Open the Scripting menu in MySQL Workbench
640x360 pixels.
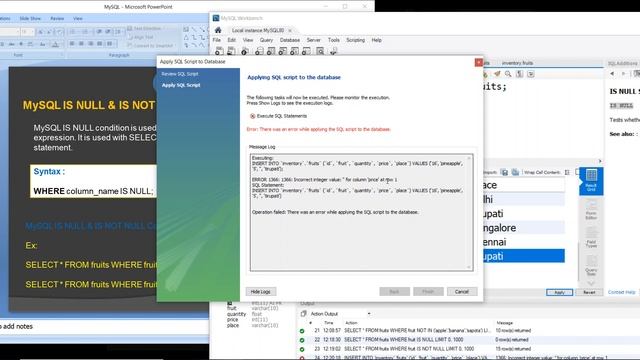(x=356, y=40)
